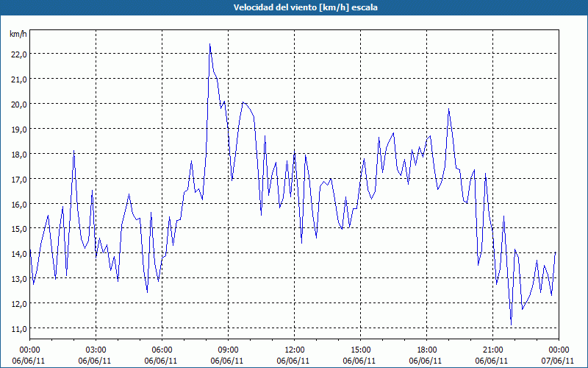Click the 12:00 time axis label
The height and width of the screenshot is (368, 588).
pyautogui.click(x=295, y=350)
